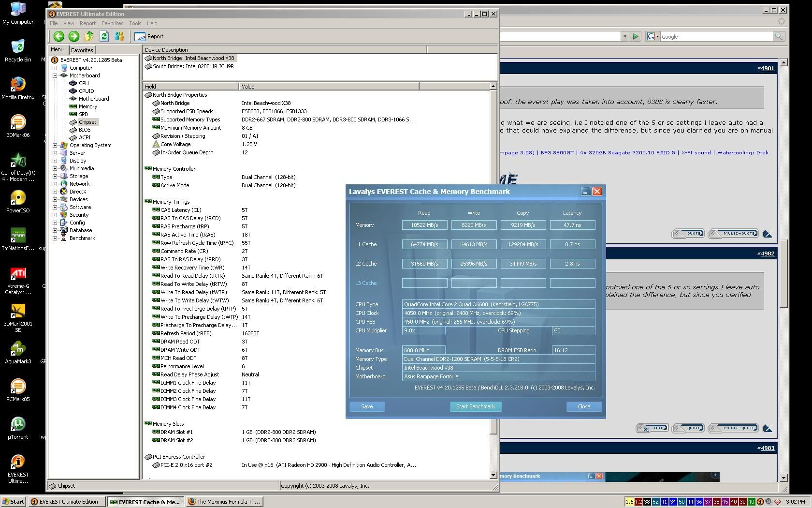Go back with the green left arrow
The width and height of the screenshot is (812, 508).
(x=59, y=36)
